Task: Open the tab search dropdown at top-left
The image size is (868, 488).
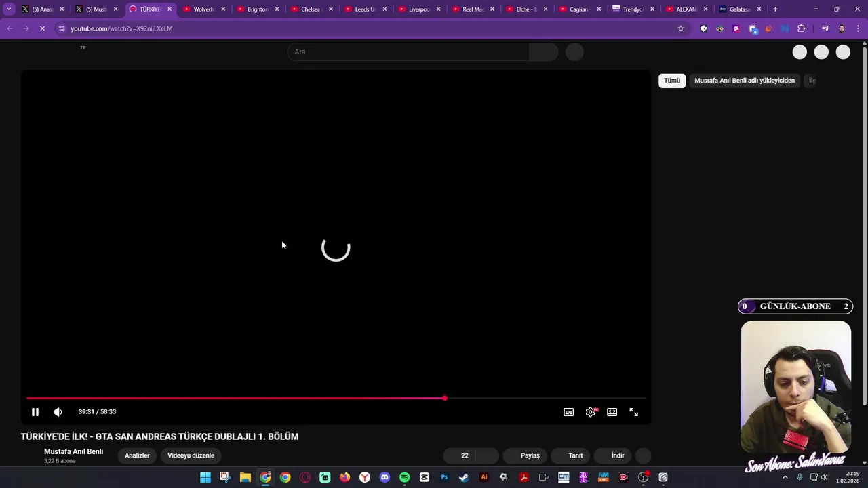Action: pyautogui.click(x=9, y=9)
